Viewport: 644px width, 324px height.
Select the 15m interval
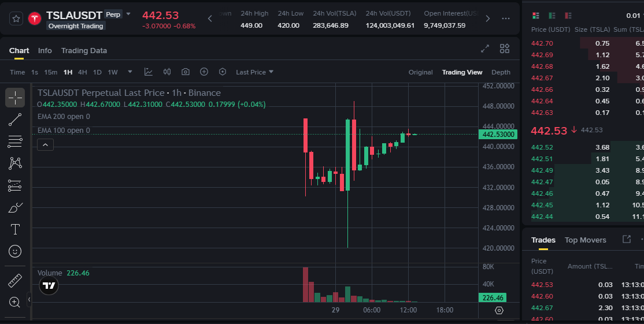50,72
